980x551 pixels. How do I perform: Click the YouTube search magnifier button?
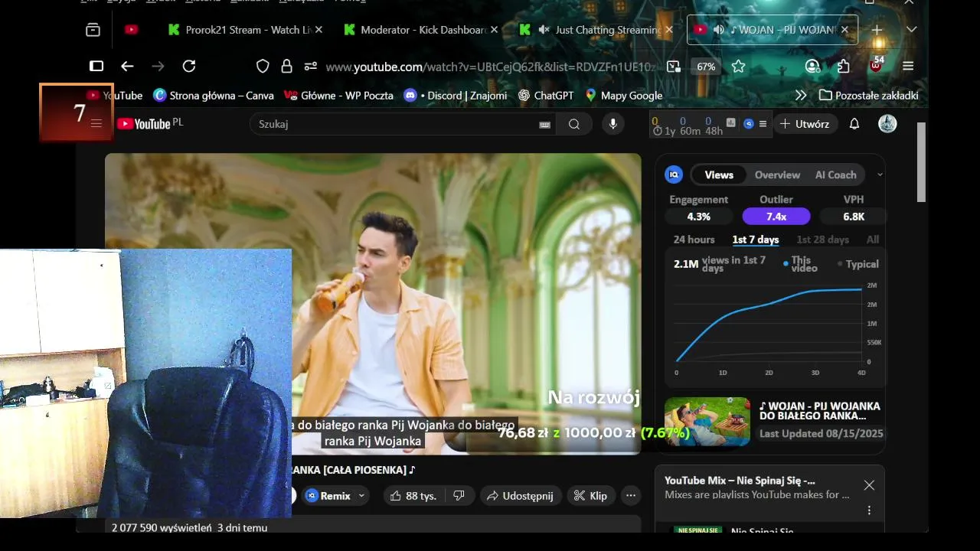click(x=574, y=124)
